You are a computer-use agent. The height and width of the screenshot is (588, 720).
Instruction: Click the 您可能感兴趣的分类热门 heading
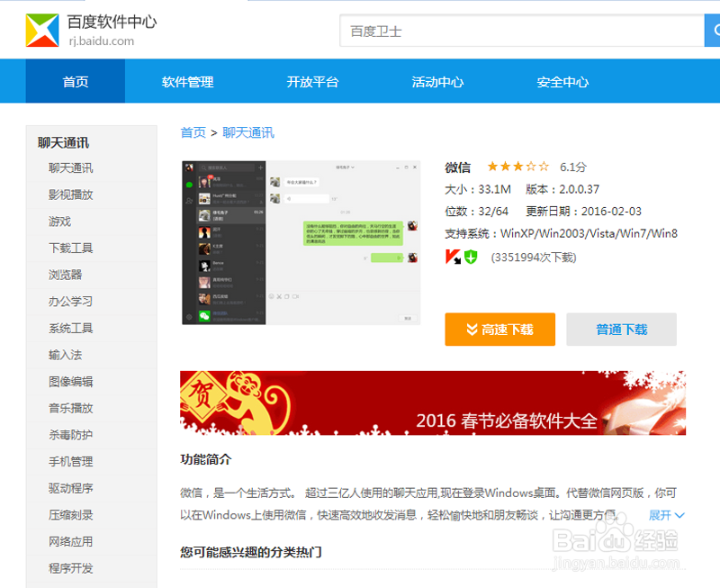(251, 552)
